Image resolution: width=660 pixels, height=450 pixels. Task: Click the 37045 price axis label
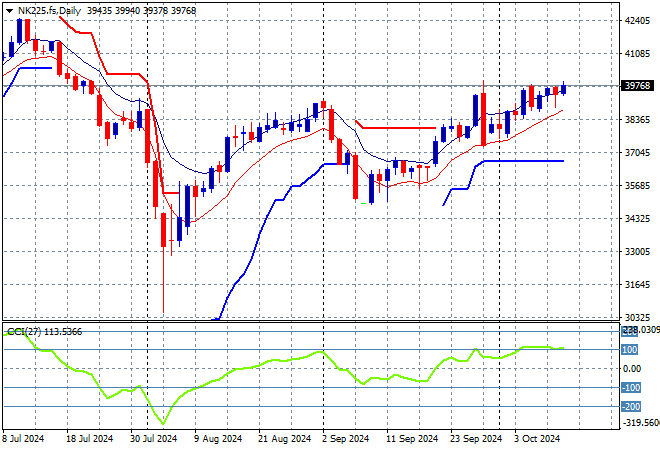[x=636, y=152]
